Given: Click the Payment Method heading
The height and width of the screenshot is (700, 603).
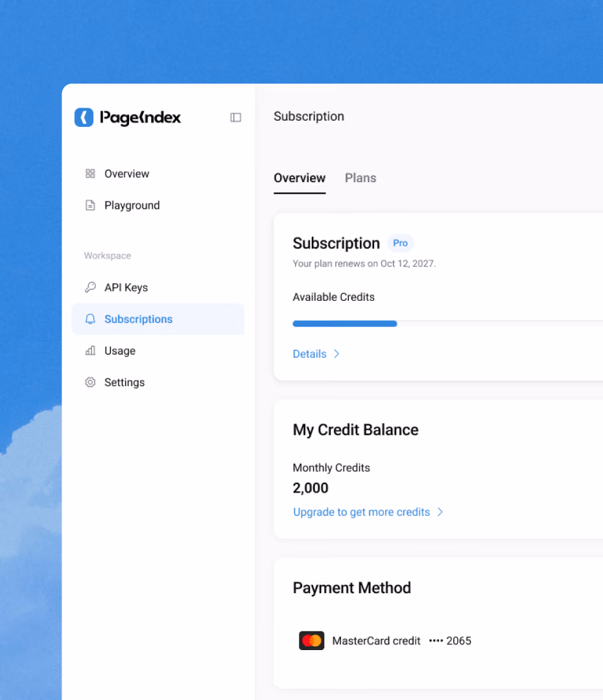Looking at the screenshot, I should (x=352, y=588).
